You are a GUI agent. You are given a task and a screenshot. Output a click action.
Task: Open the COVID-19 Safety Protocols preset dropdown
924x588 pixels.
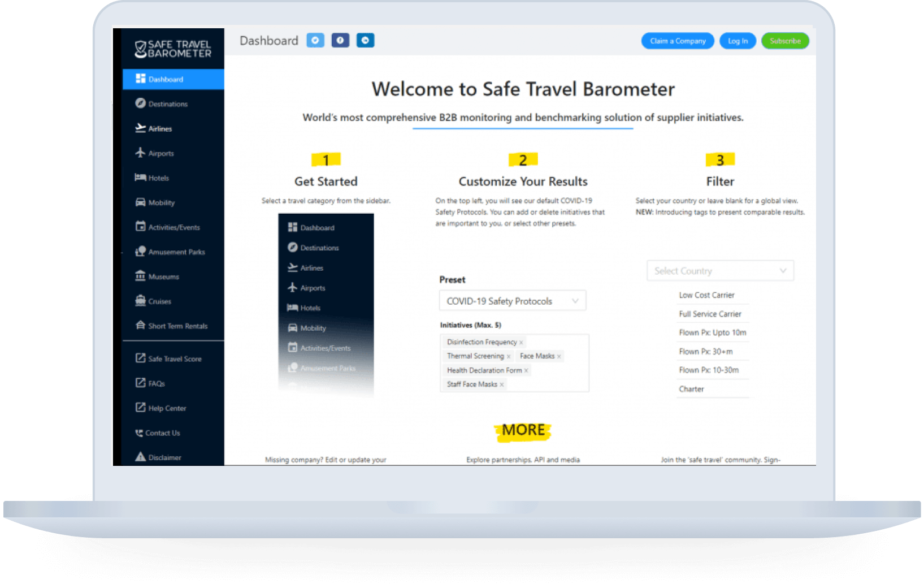513,301
